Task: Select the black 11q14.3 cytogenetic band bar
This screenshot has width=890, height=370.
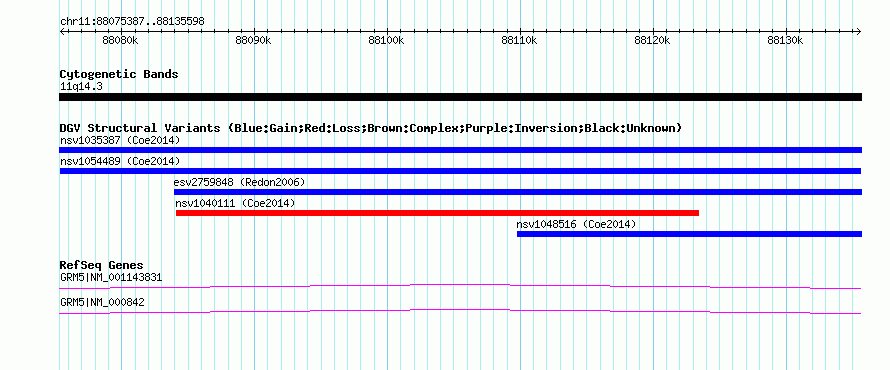Action: pyautogui.click(x=460, y=97)
